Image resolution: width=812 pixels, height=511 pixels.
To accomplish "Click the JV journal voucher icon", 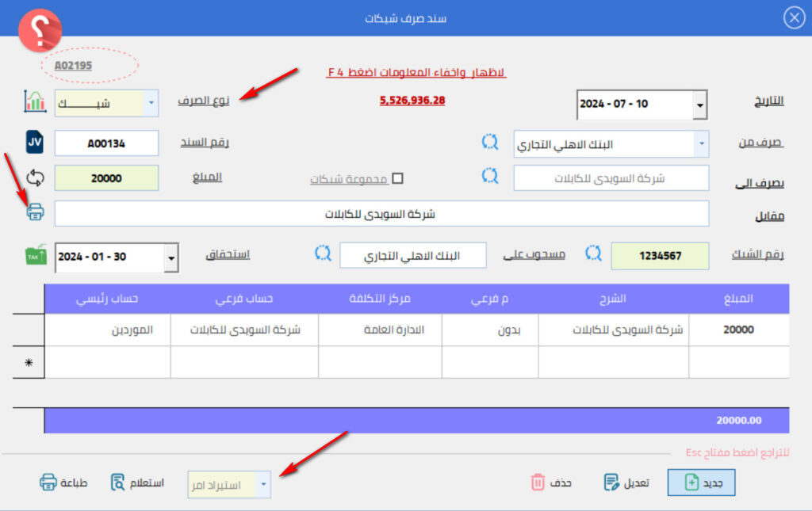I will point(35,143).
